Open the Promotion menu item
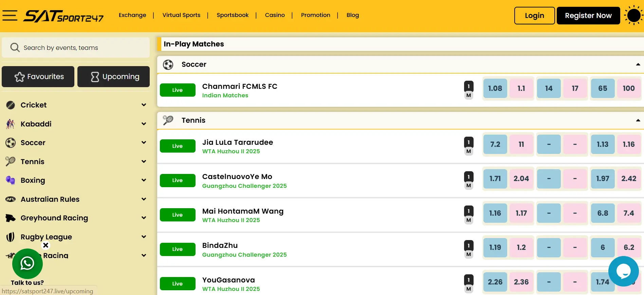Viewport: 644px width, 295px height. tap(316, 15)
